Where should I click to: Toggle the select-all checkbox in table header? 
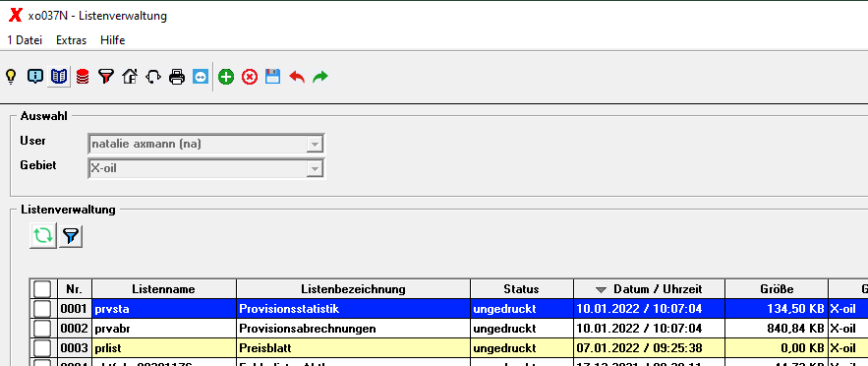tap(42, 289)
